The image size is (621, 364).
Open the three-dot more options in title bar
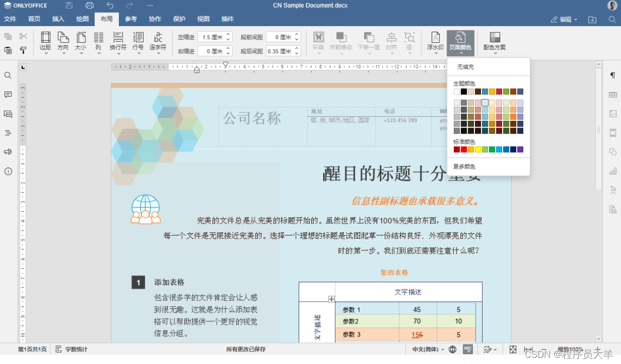[150, 6]
